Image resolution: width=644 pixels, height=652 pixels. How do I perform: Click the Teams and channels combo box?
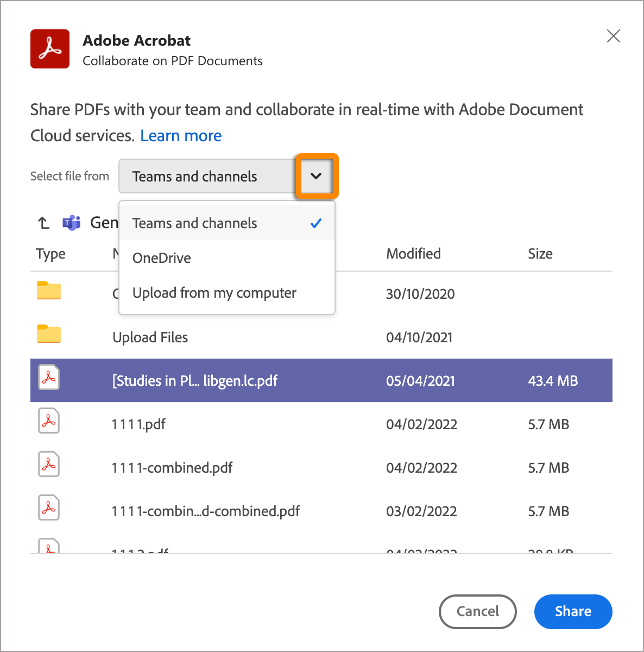[206, 176]
